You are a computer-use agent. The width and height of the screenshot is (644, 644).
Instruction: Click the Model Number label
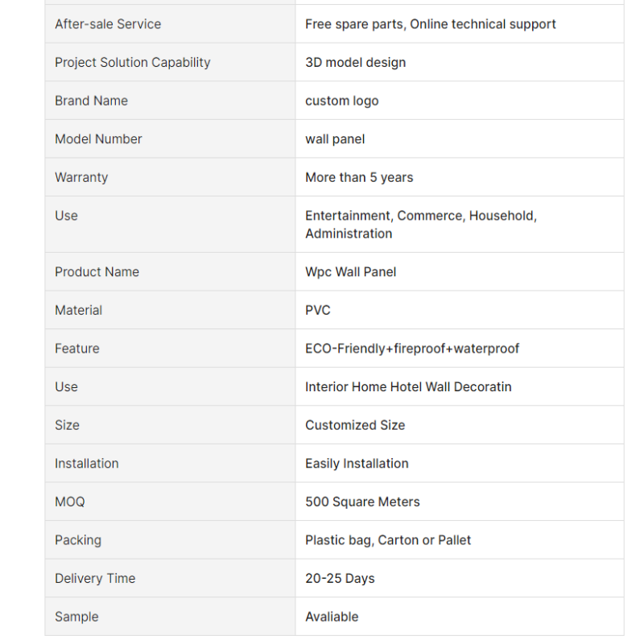pos(98,138)
